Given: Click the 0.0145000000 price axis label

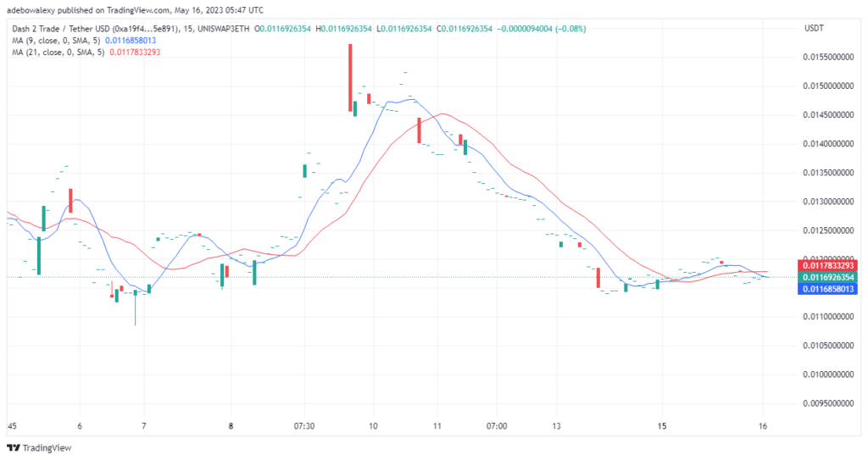Looking at the screenshot, I should click(x=828, y=115).
